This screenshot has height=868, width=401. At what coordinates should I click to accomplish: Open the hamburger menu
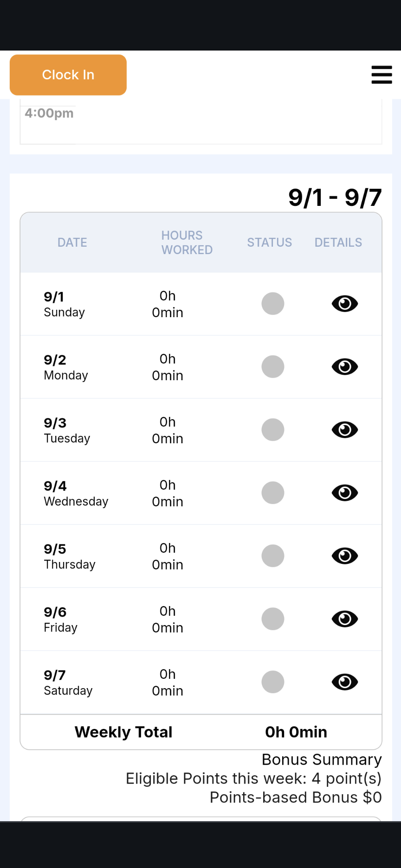pyautogui.click(x=382, y=75)
